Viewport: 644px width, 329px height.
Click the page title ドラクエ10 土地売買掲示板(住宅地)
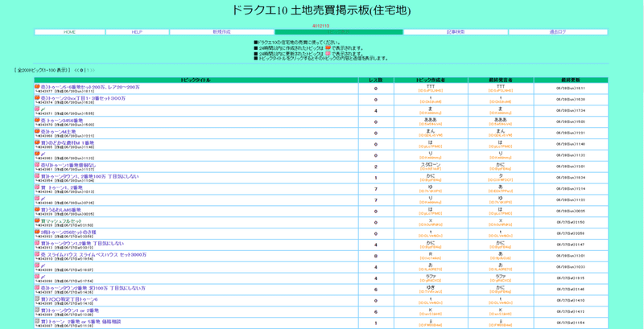[x=321, y=10]
